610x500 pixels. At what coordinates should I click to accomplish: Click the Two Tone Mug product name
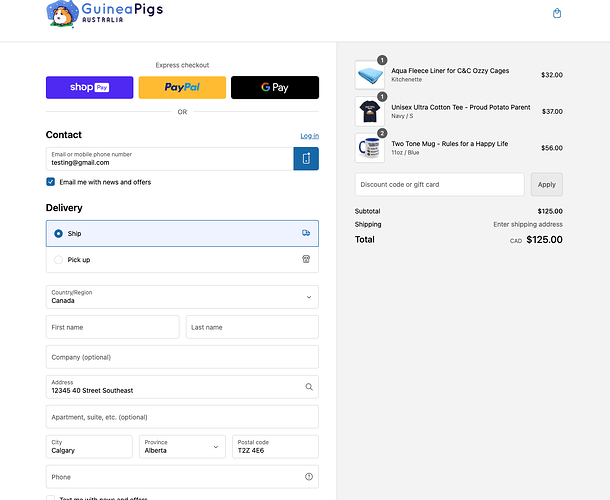point(450,144)
